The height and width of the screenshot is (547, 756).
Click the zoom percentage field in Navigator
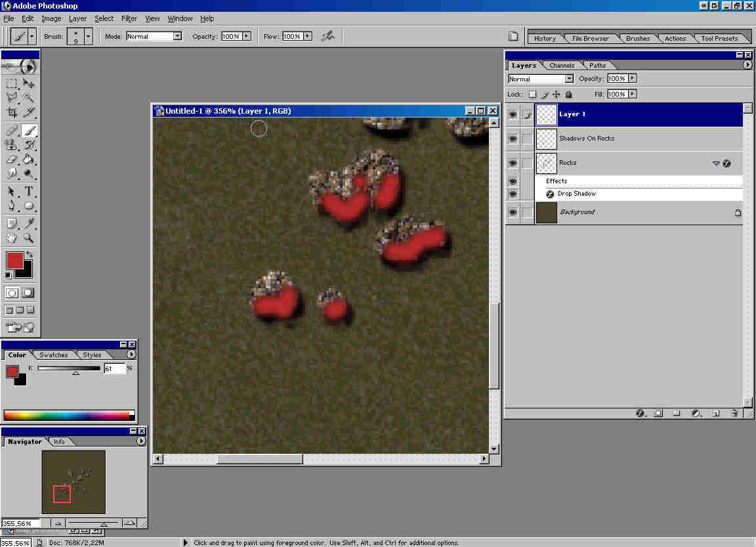click(x=21, y=523)
